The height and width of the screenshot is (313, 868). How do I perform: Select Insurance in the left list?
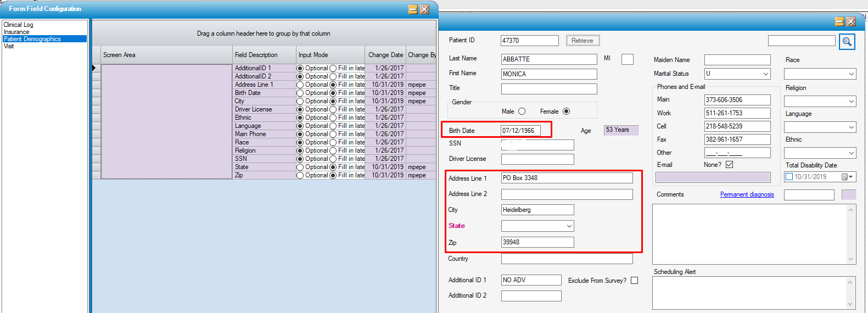16,32
